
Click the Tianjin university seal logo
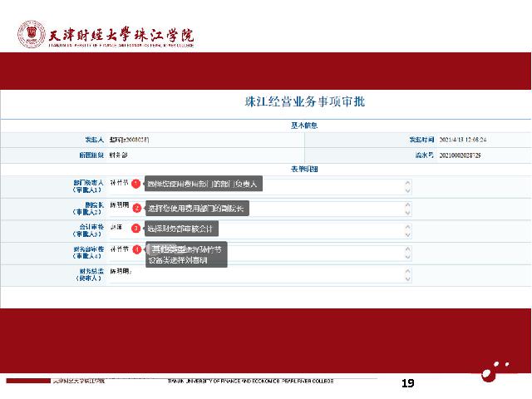click(x=32, y=34)
